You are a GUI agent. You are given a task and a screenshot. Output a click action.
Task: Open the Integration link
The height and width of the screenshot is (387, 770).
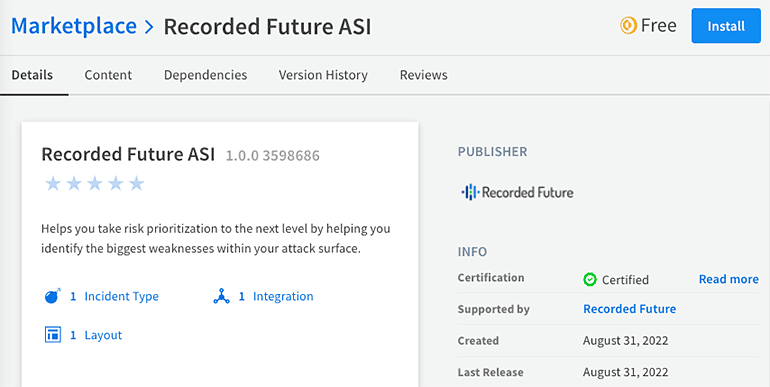[283, 297]
